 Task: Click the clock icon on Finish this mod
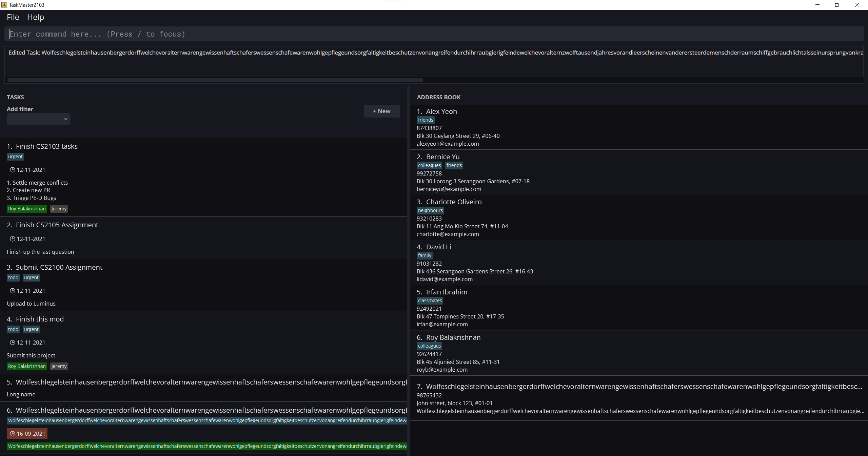point(13,343)
